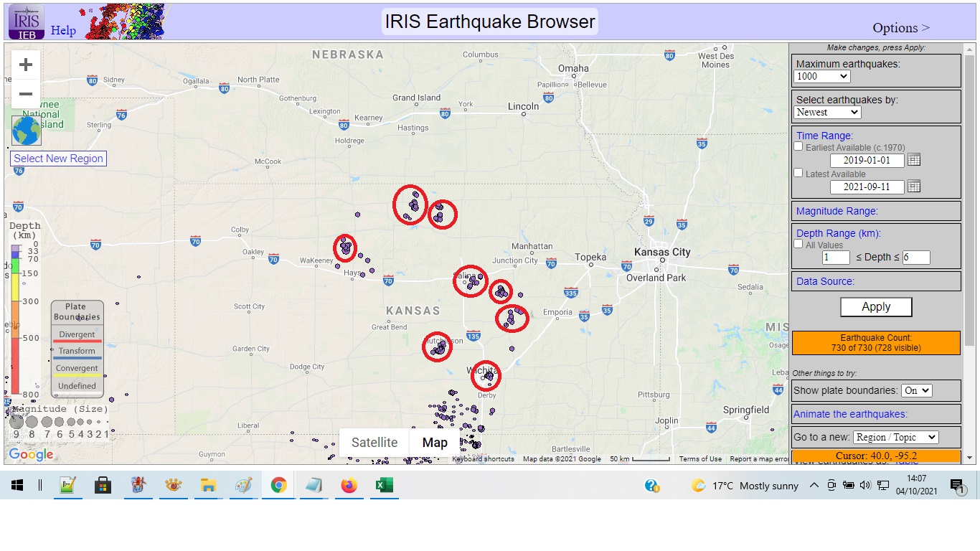980x551 pixels.
Task: Open the Windows Start menu
Action: (17, 486)
